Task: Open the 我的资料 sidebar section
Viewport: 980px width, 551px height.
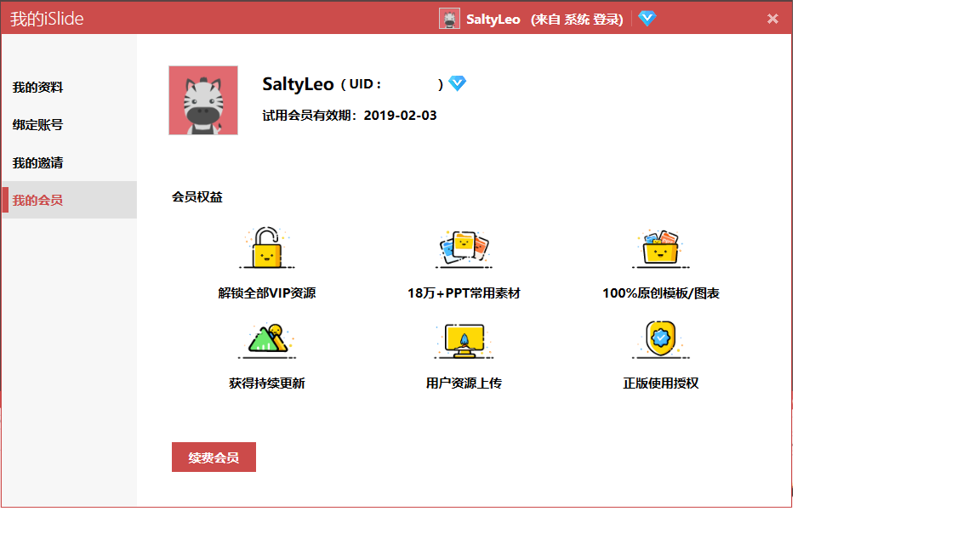Action: click(37, 88)
